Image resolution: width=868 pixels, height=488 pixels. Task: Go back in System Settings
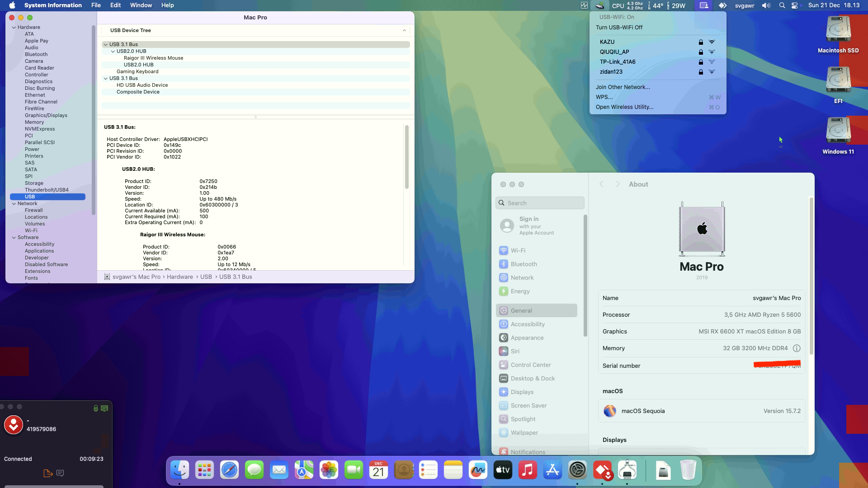pos(601,184)
